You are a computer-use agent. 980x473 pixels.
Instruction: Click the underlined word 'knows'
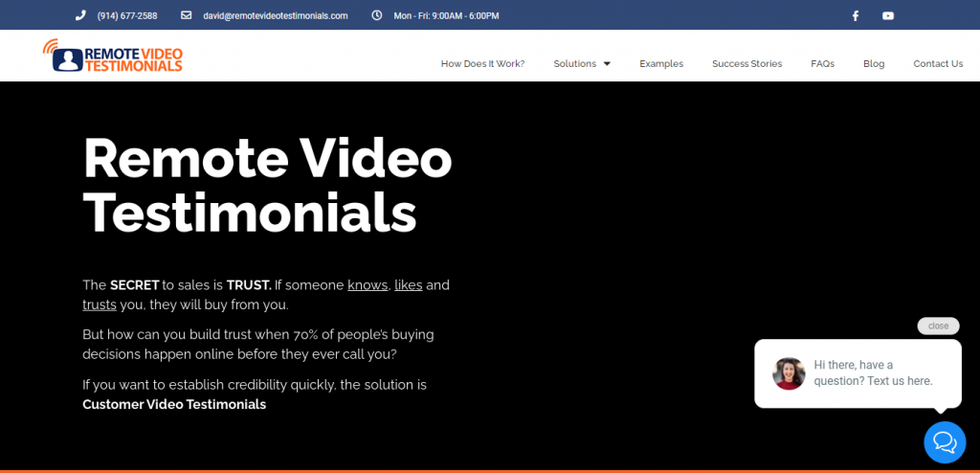pos(367,285)
